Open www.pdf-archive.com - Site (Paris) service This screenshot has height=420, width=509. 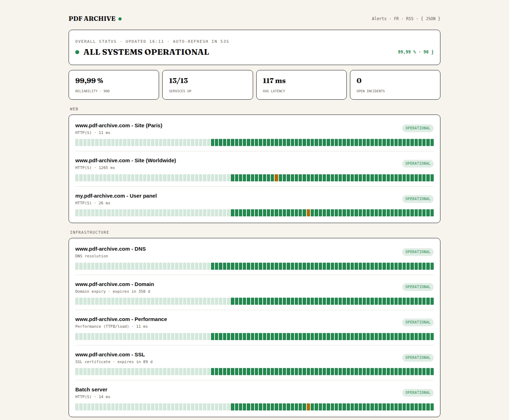coord(119,126)
